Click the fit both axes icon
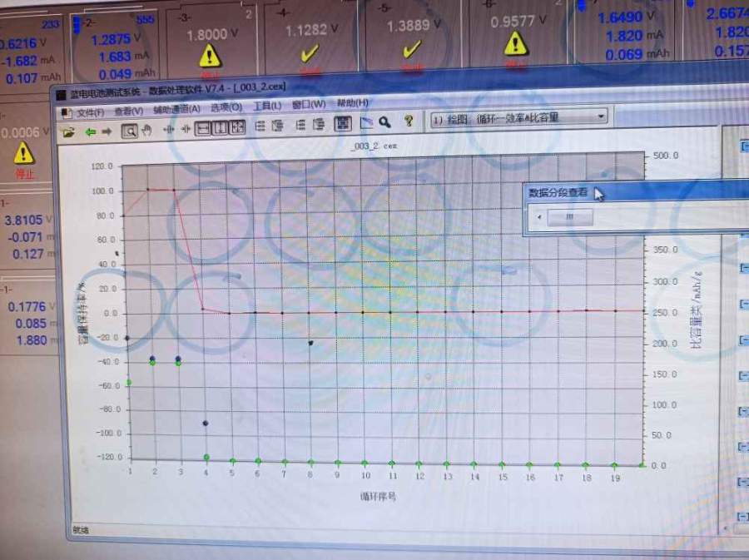 click(x=237, y=127)
